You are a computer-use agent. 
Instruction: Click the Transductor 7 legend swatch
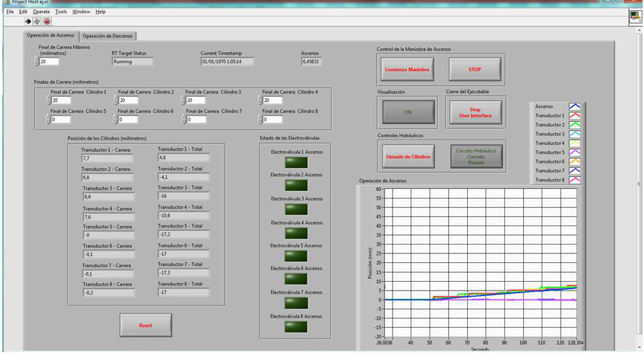(574, 171)
